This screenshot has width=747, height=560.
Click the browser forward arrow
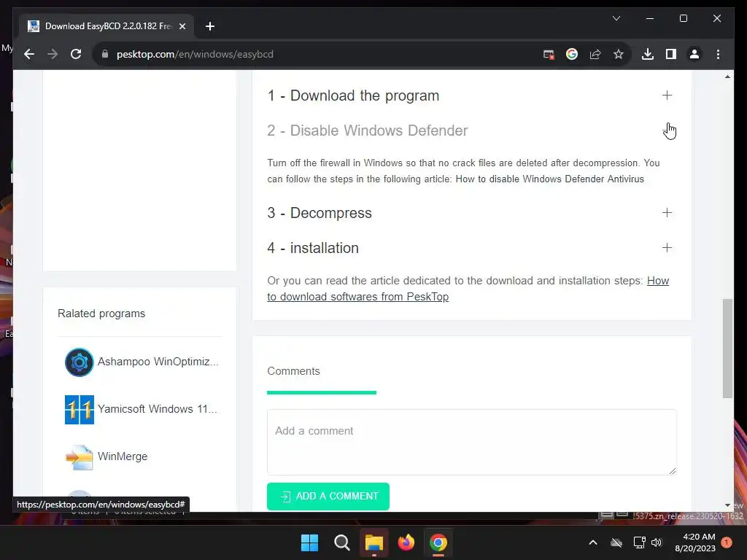pos(53,54)
